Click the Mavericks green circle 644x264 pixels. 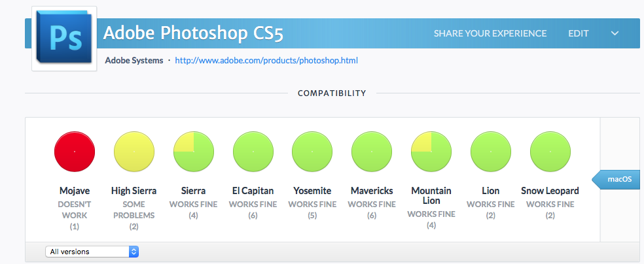[x=372, y=151]
